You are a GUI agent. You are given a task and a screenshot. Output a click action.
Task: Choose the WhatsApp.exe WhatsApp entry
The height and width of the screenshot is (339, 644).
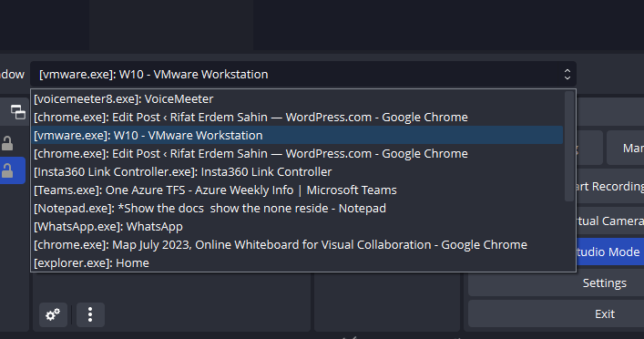(297, 226)
